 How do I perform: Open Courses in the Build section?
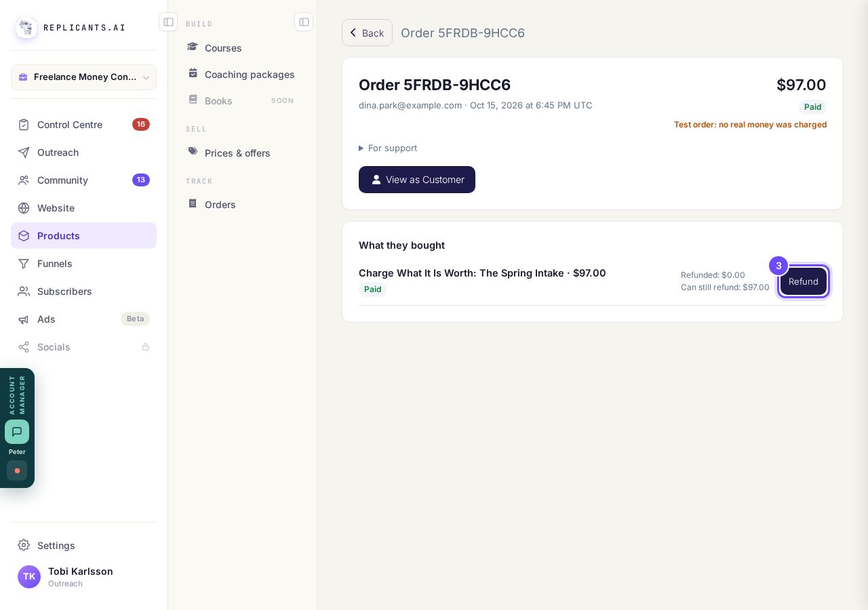(242, 48)
